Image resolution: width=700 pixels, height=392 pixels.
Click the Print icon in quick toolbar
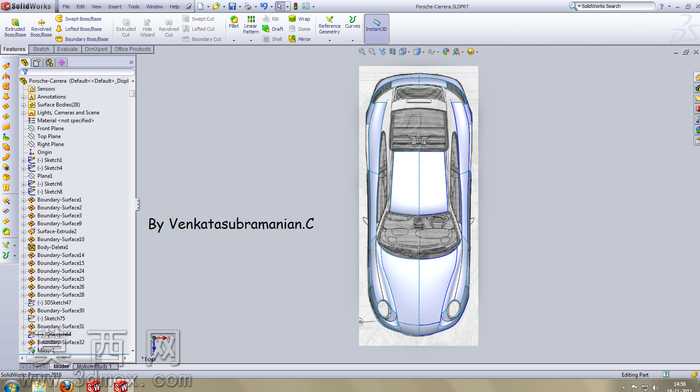(x=248, y=6)
